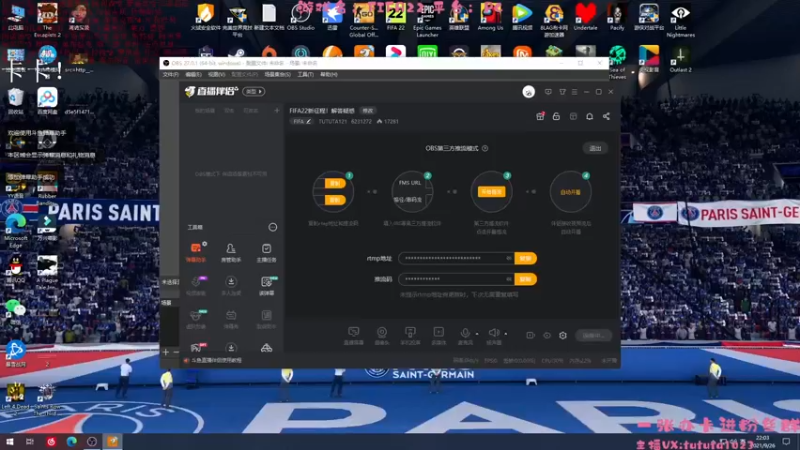800x450 pixels.
Task: Click the screen capture source icon
Action: click(410, 335)
